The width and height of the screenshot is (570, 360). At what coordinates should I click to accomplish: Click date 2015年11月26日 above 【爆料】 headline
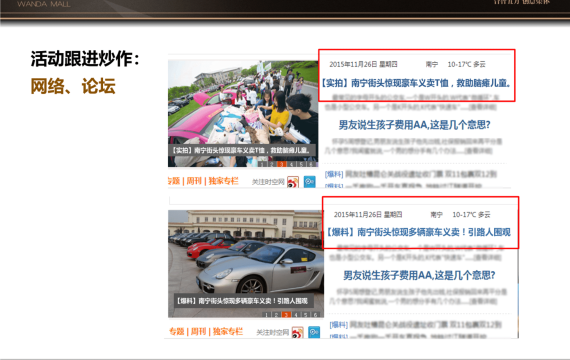358,215
